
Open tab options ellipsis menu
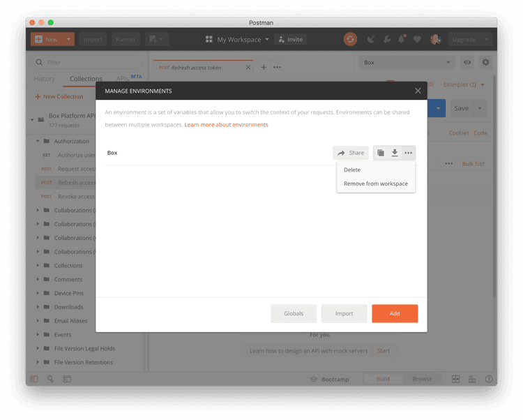click(x=277, y=67)
